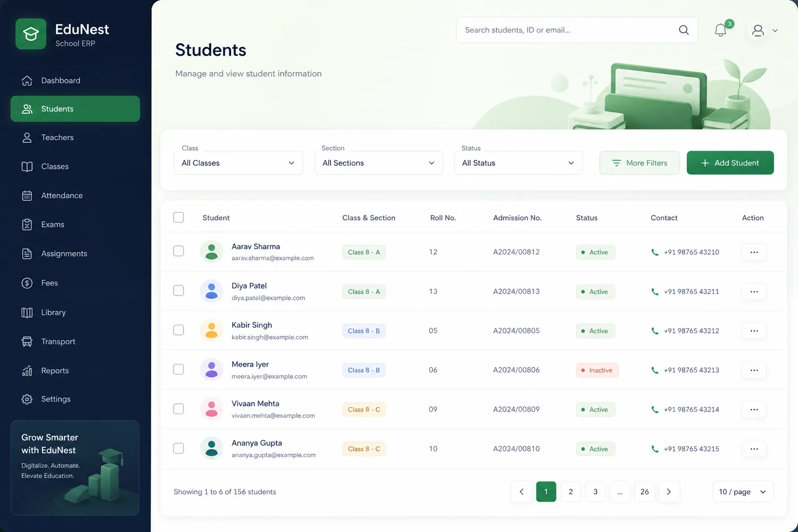
Task: Open the All Sections dropdown
Action: (379, 163)
